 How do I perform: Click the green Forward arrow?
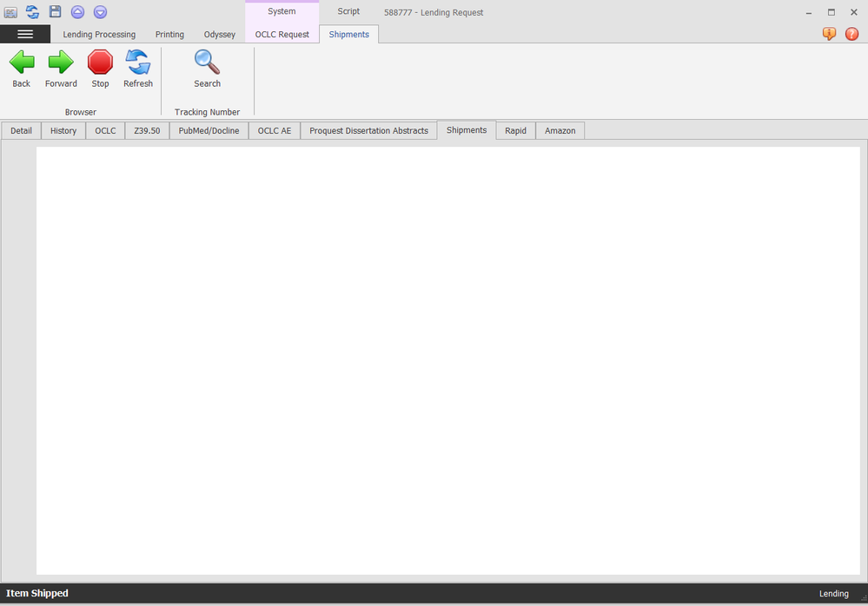(x=61, y=63)
